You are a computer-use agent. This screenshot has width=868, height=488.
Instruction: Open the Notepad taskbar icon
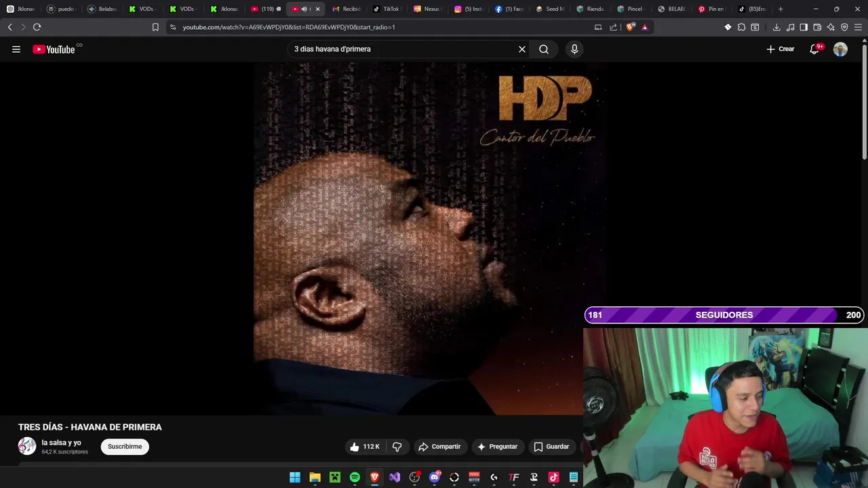pos(574,478)
